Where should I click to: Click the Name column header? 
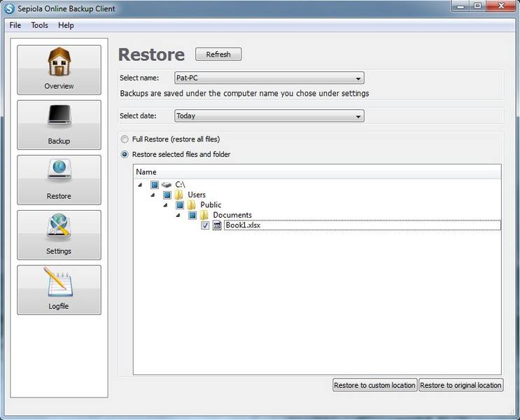coord(317,171)
